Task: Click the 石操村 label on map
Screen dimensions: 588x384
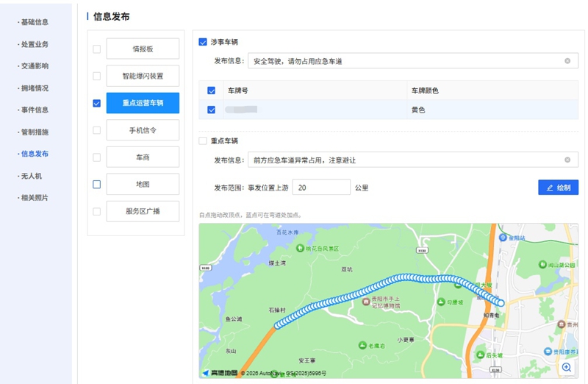Action: 277,310
